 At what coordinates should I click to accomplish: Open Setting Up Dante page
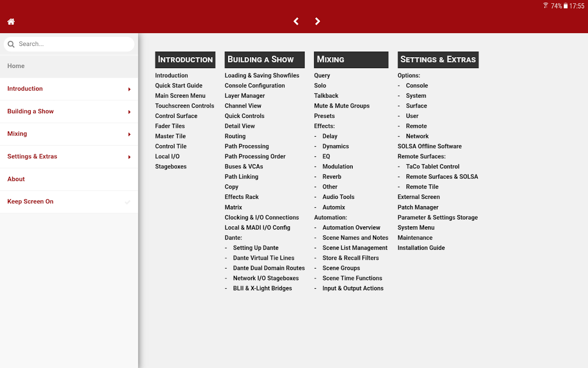click(x=256, y=248)
